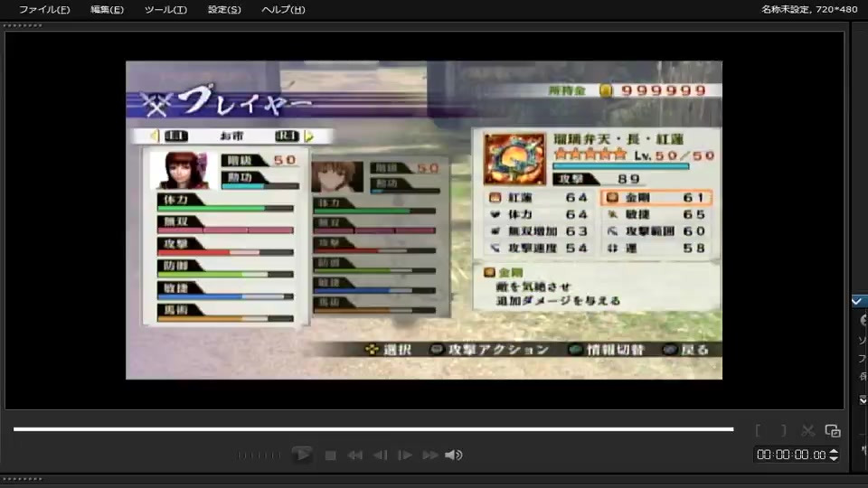This screenshot has width=868, height=488.
Task: Step forward one frame
Action: (x=405, y=455)
